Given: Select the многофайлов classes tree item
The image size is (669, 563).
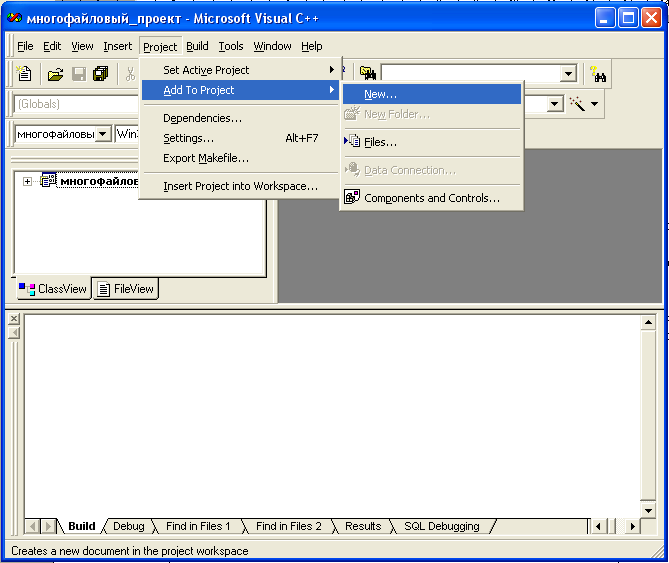Looking at the screenshot, I should [99, 181].
